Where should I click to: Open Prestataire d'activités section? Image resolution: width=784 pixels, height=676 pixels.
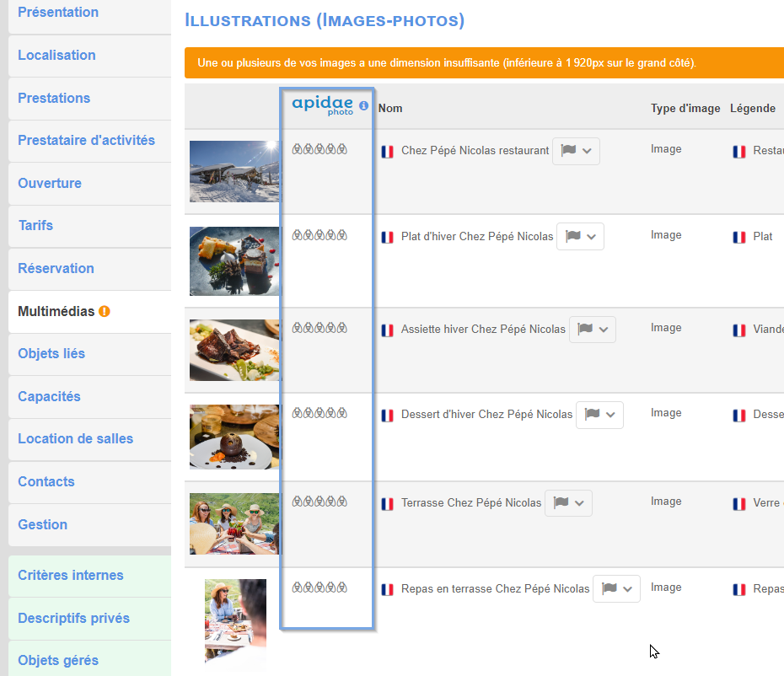click(90, 141)
